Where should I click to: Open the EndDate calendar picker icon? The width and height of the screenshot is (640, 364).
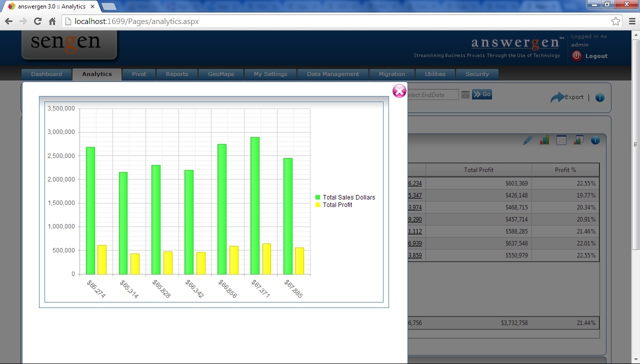tap(465, 94)
